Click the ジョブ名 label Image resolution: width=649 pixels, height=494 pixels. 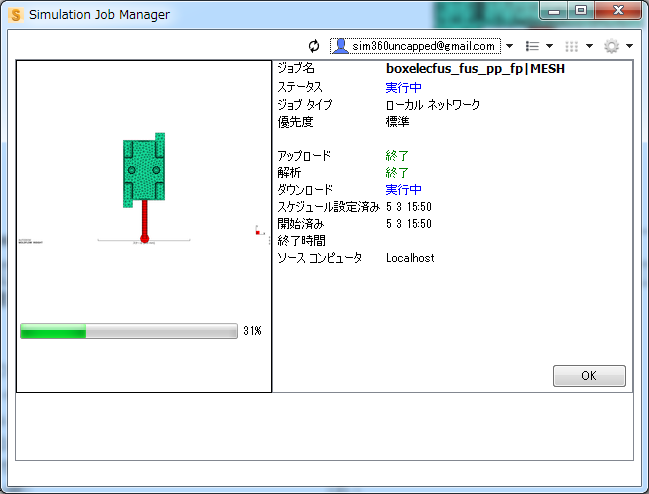tap(296, 68)
